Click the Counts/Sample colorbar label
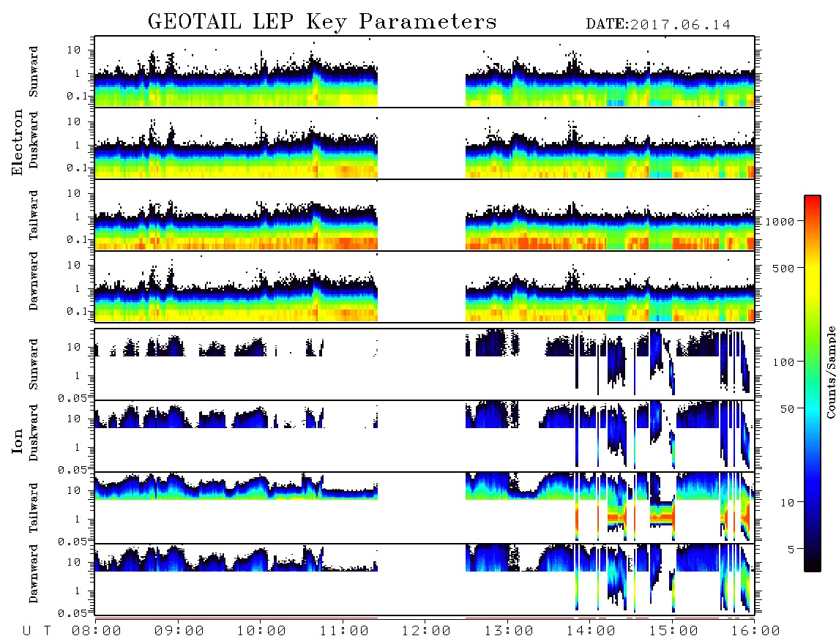This screenshot has width=836, height=644. coord(830,372)
